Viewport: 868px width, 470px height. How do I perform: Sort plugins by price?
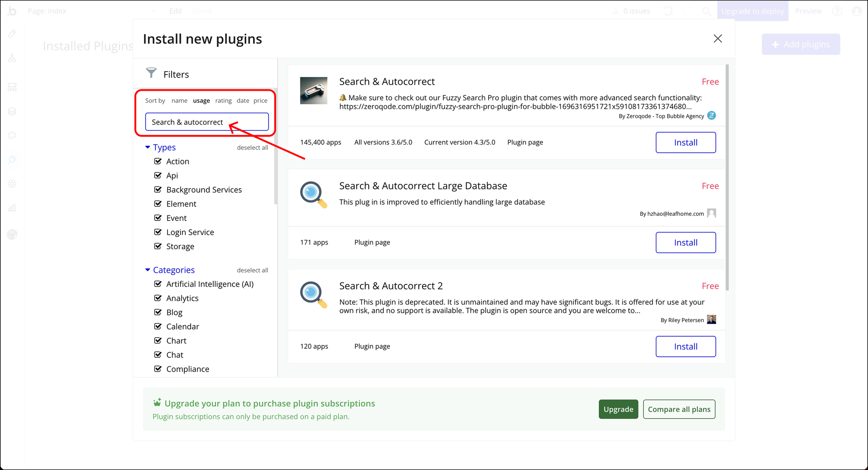click(x=260, y=100)
